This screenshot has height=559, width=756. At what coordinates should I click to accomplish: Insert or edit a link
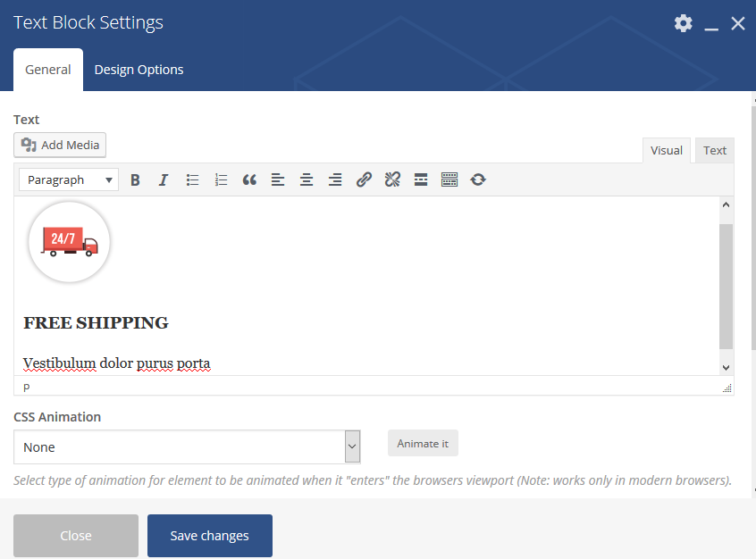point(364,179)
